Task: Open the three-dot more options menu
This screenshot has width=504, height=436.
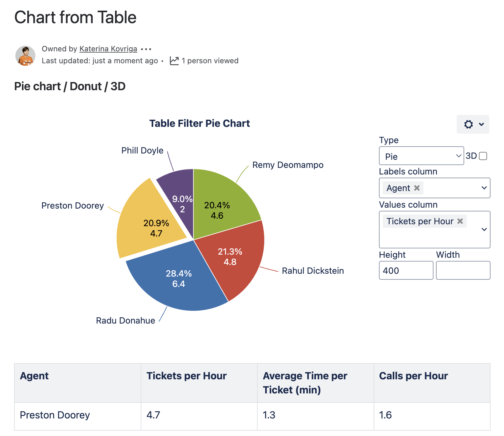Action: coord(146,49)
